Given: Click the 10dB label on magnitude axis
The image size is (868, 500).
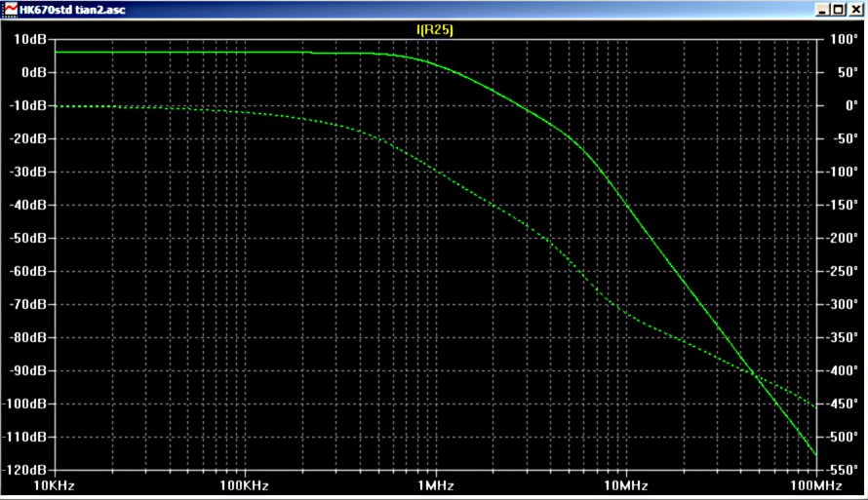Looking at the screenshot, I should (30, 39).
